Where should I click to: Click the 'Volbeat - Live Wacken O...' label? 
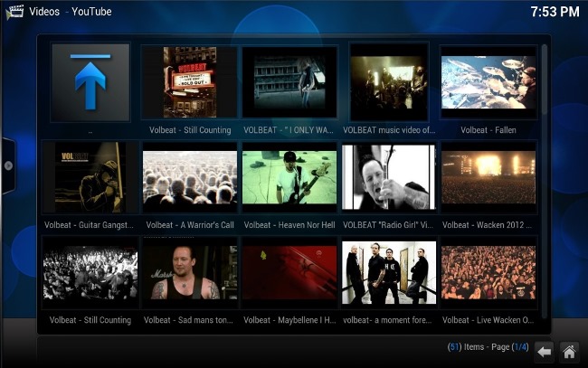(488, 320)
